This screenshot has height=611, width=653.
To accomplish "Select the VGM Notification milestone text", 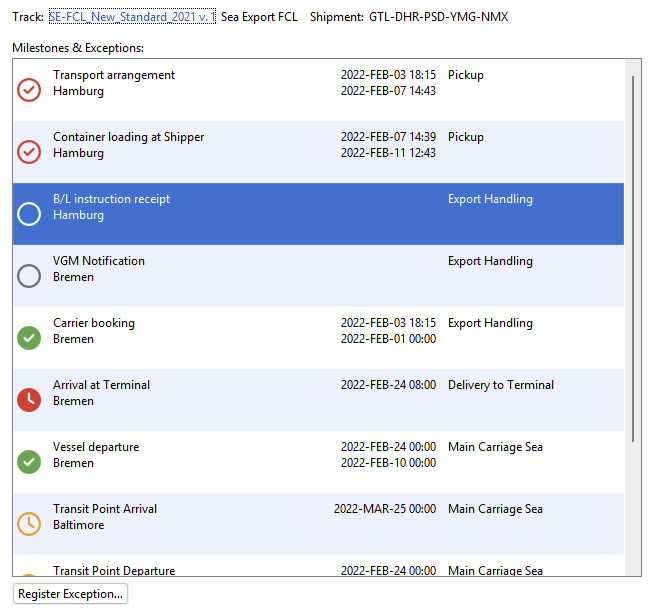I will 99,261.
